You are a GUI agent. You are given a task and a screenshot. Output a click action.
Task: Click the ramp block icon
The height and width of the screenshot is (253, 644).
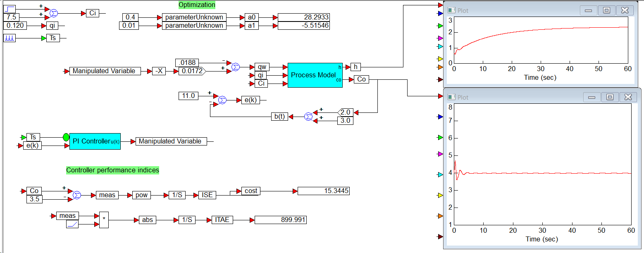pos(72,224)
